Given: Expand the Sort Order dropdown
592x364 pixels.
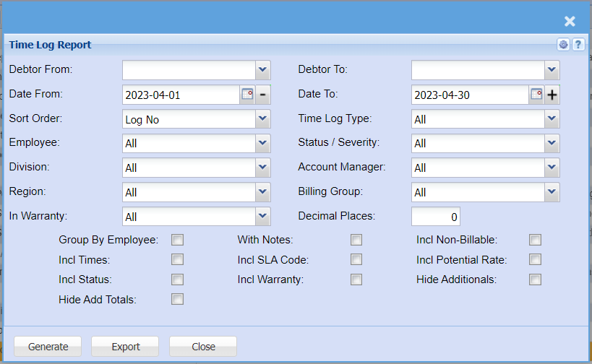Looking at the screenshot, I should [262, 119].
